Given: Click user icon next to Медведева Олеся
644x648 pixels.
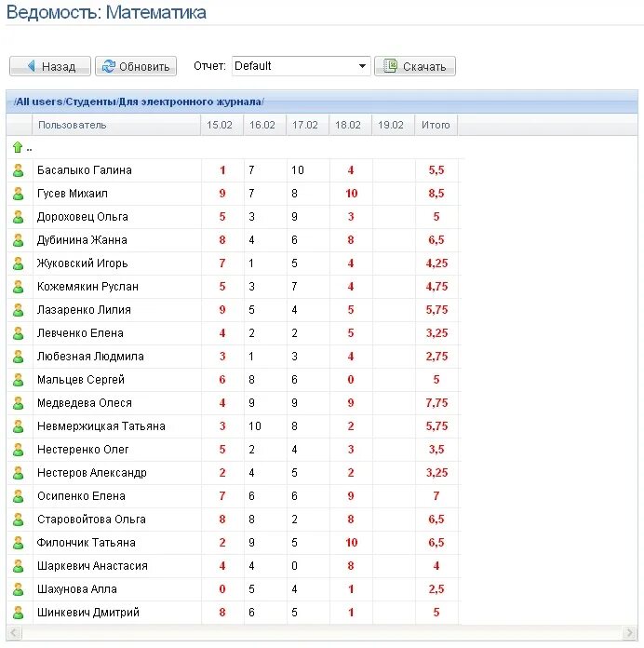Looking at the screenshot, I should 19,403.
